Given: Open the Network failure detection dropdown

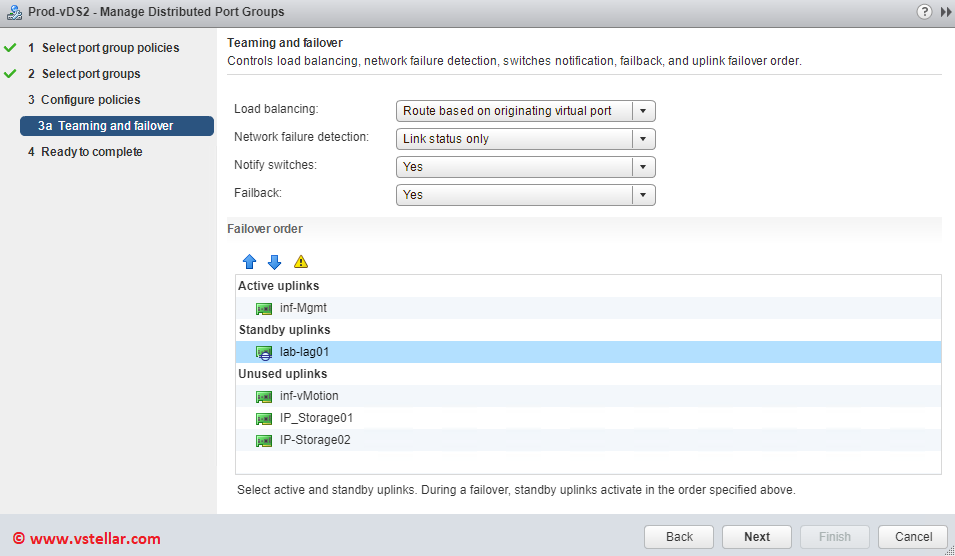Looking at the screenshot, I should click(x=526, y=139).
